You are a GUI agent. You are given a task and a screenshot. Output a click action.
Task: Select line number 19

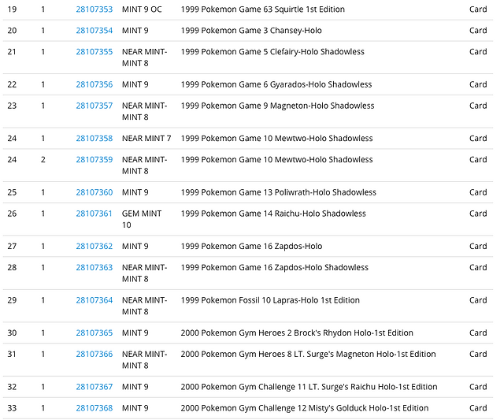point(12,9)
